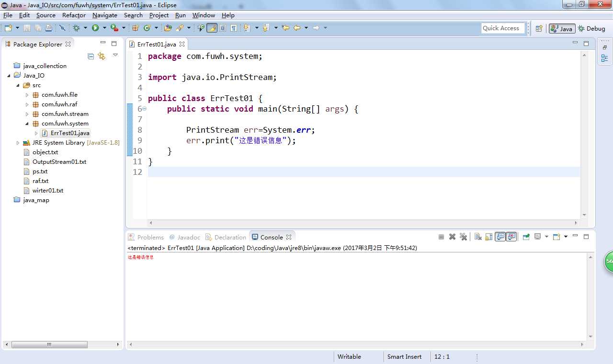Click the Open Perspective icon
Screen dimensions: 613x364
pos(539,28)
